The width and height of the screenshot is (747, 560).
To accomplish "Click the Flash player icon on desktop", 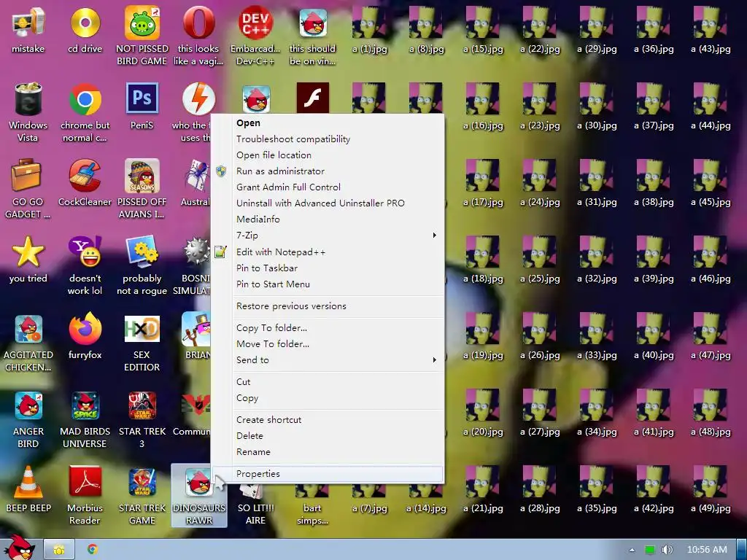I will (312, 98).
